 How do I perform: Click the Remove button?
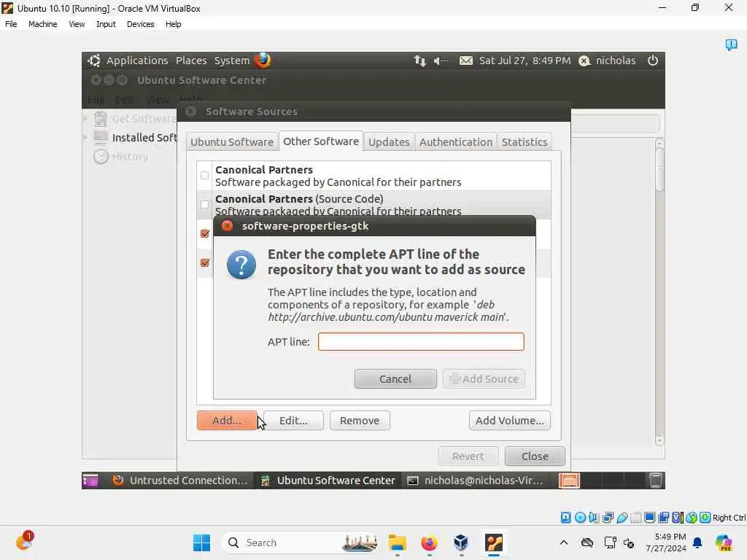pos(360,421)
